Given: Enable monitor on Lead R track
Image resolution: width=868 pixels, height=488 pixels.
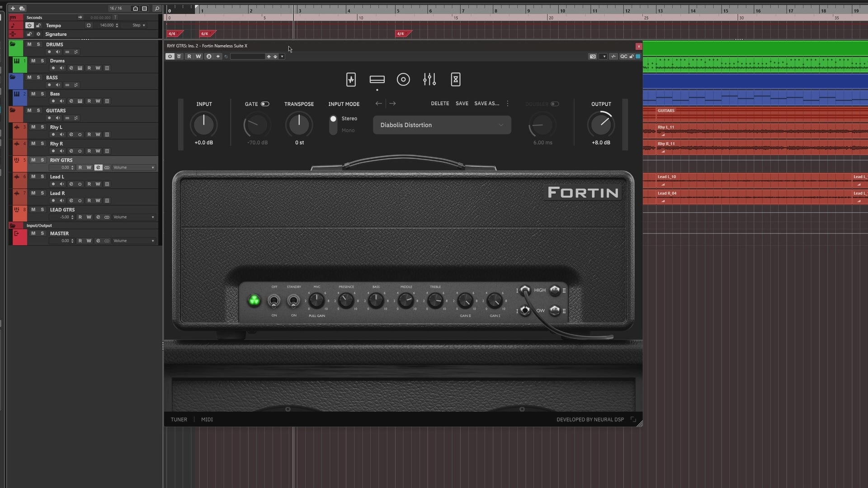Looking at the screenshot, I should pos(62,201).
